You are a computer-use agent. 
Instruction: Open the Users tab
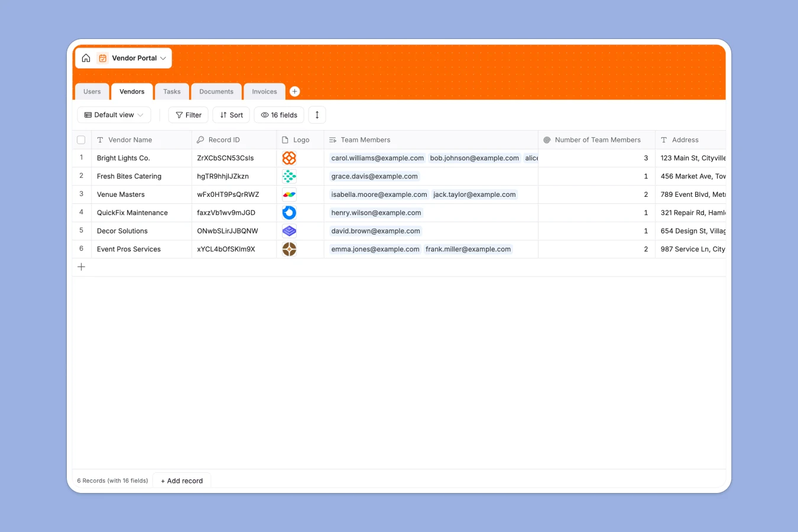92,91
